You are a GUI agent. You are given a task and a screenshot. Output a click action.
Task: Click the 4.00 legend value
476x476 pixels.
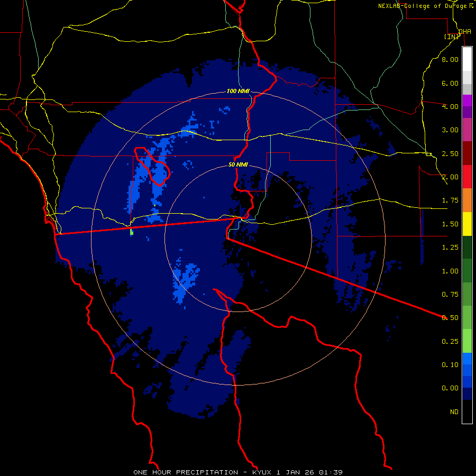[x=450, y=106]
